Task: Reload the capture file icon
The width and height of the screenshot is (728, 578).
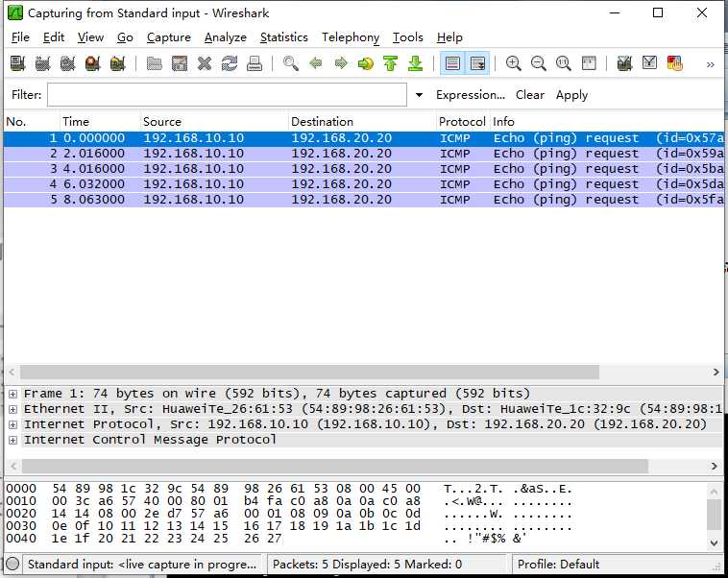Action: coord(230,63)
